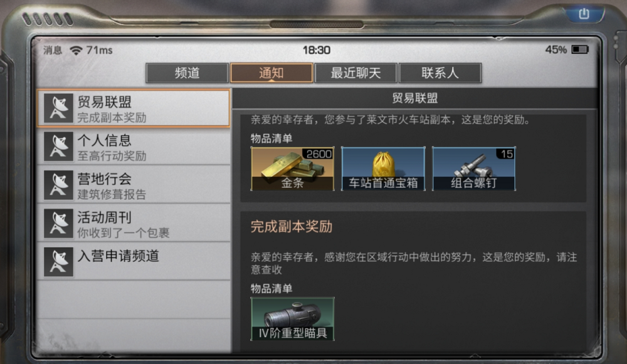Tap the battery icon next to 45%
Viewport: 627px width, 364px height.
tap(580, 49)
